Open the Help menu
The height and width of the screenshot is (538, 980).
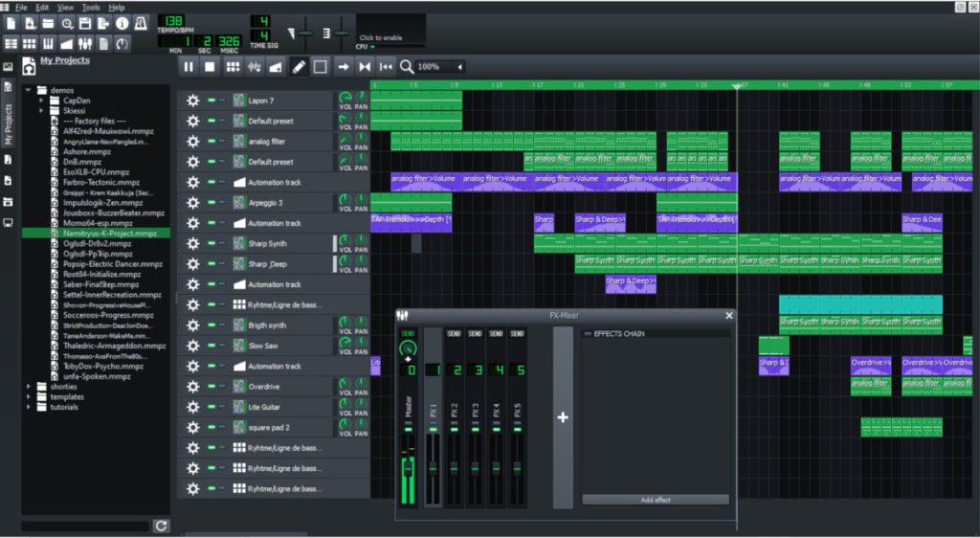coord(117,8)
